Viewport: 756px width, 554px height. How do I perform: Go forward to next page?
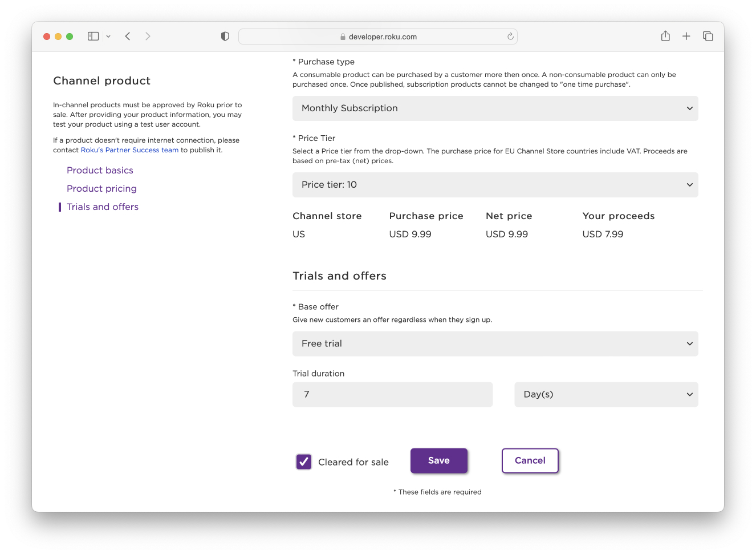148,37
